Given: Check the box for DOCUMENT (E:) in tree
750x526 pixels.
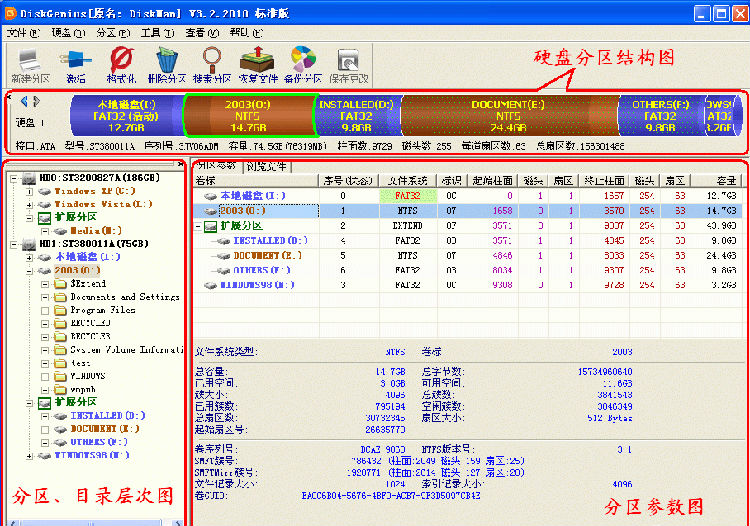Looking at the screenshot, I should click(x=46, y=429).
